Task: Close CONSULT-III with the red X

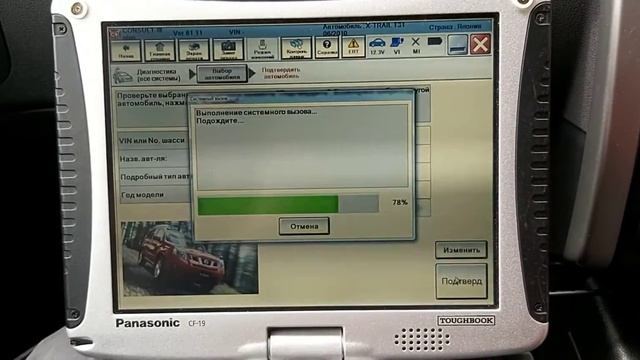Action: pyautogui.click(x=480, y=44)
